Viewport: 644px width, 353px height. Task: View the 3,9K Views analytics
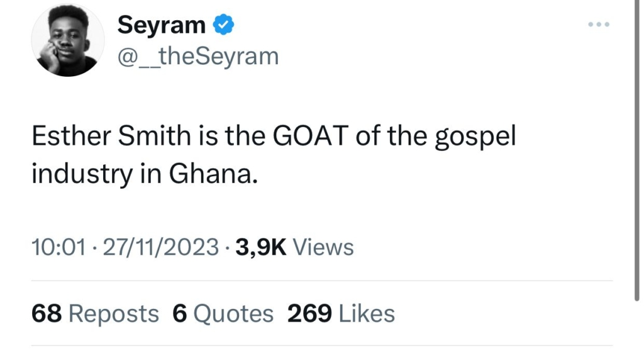[294, 247]
